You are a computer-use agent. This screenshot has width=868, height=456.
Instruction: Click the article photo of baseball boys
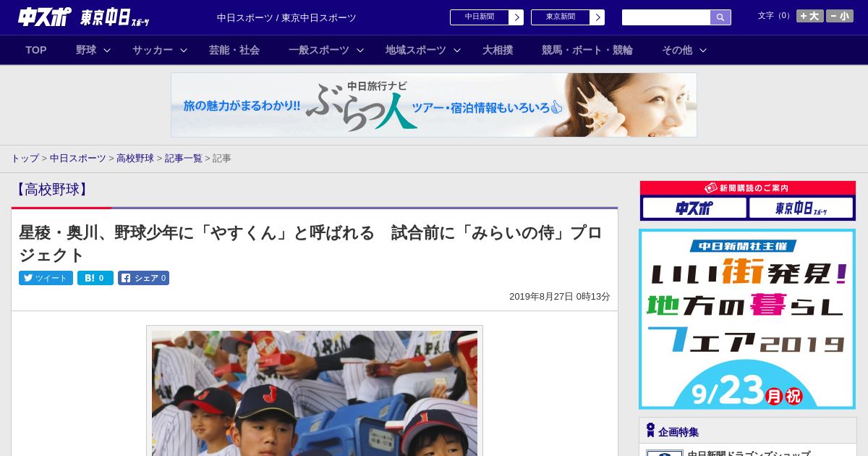315,393
